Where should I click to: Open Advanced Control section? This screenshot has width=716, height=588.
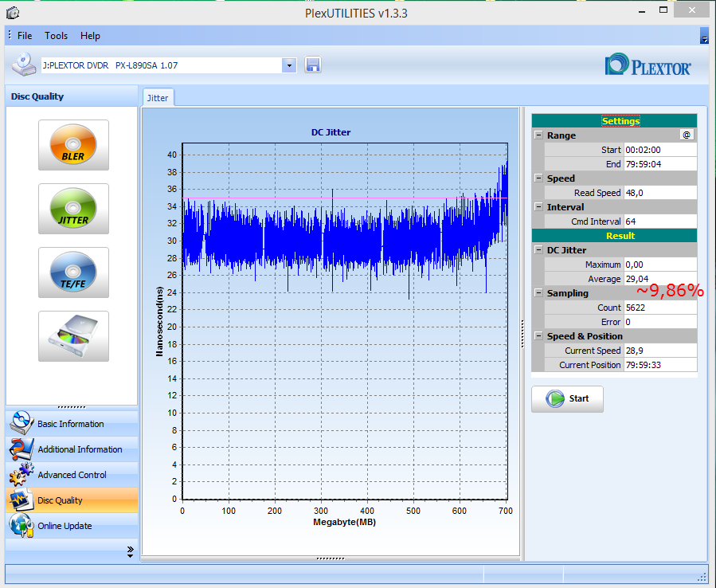(x=72, y=475)
